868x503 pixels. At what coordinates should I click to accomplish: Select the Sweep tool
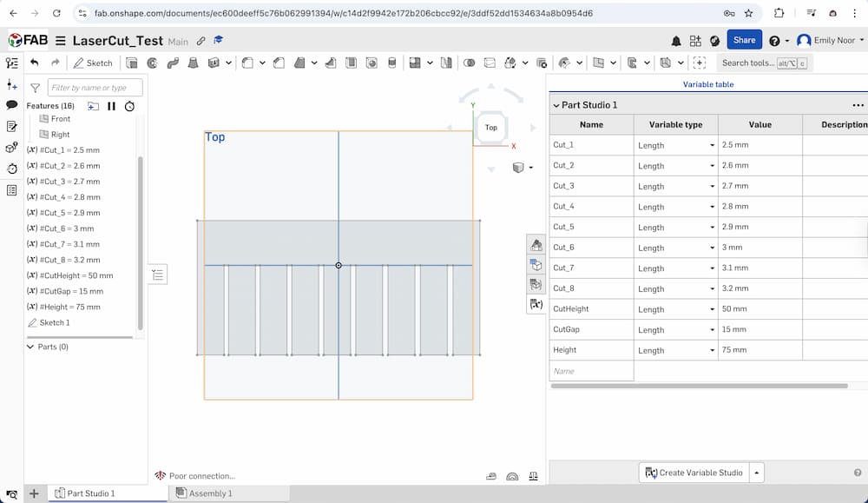click(x=173, y=63)
